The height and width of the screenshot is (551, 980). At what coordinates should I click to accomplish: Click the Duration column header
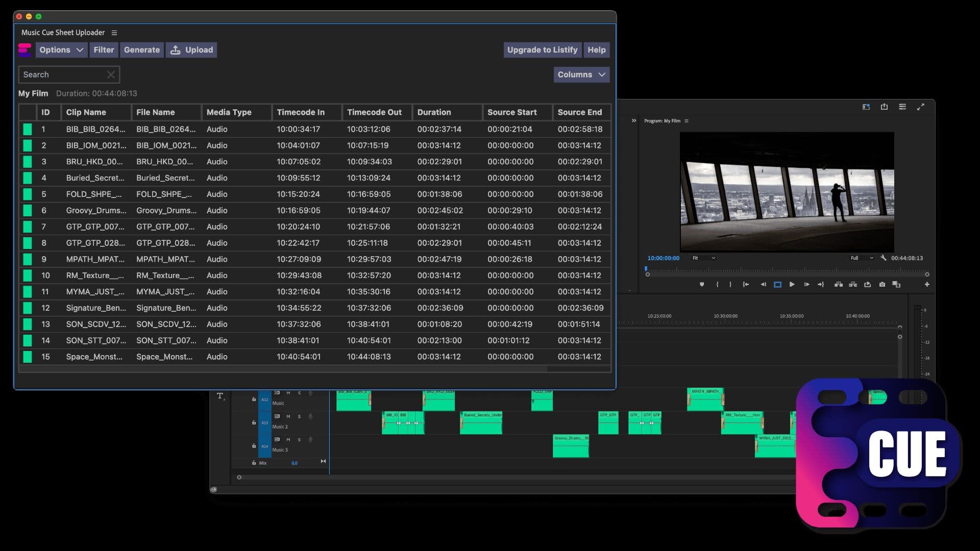(x=434, y=112)
